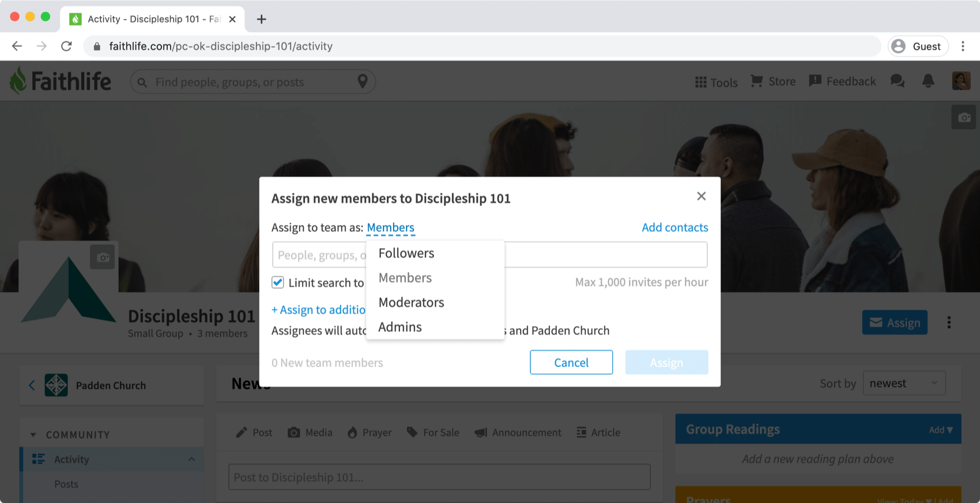Select Moderators from role menu
The height and width of the screenshot is (503, 980).
435,302
